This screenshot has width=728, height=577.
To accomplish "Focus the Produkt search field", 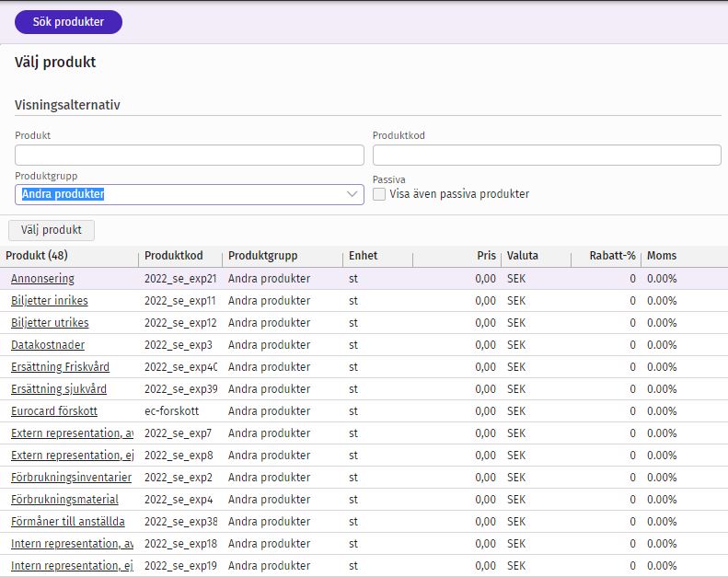I will click(x=189, y=155).
